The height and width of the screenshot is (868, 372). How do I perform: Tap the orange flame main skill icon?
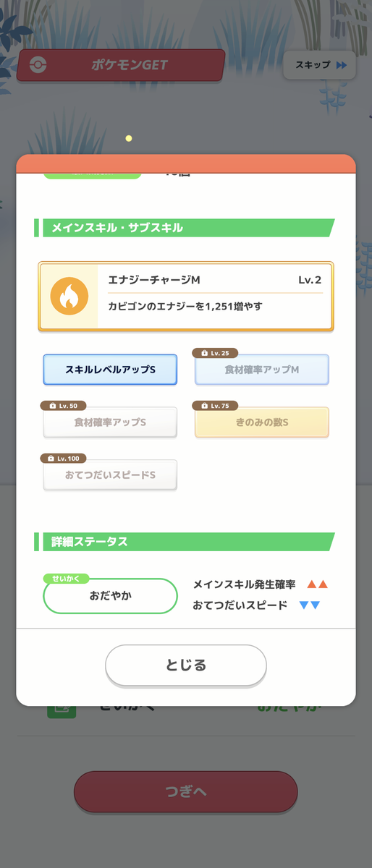click(x=69, y=297)
